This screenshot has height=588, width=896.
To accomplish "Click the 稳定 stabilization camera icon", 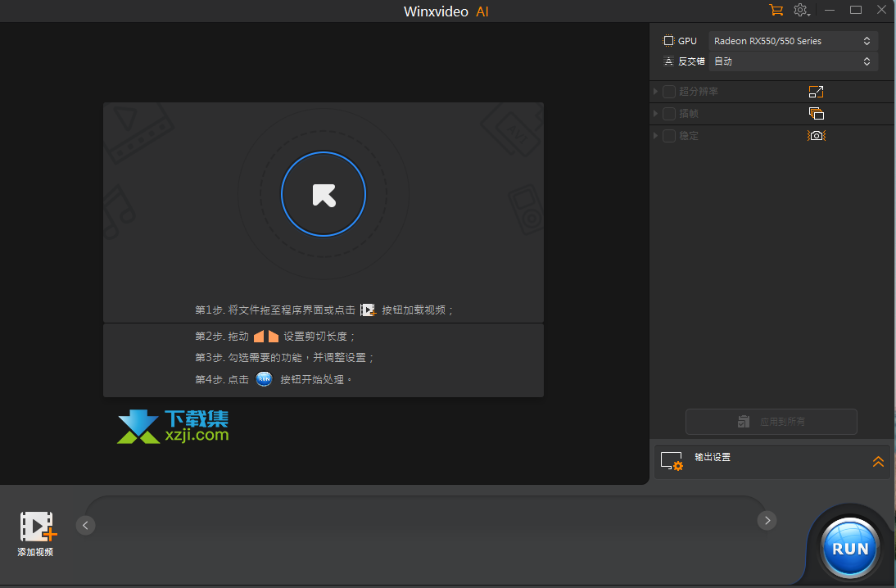I will 816,135.
